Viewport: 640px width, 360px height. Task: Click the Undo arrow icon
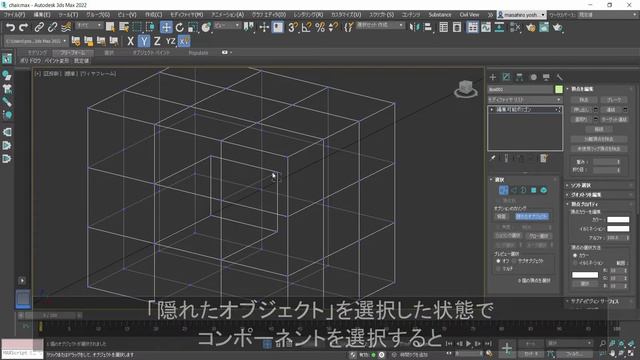(10, 27)
